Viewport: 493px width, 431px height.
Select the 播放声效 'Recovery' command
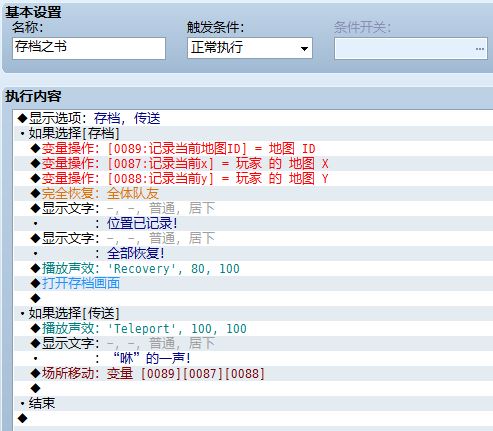pyautogui.click(x=253, y=268)
